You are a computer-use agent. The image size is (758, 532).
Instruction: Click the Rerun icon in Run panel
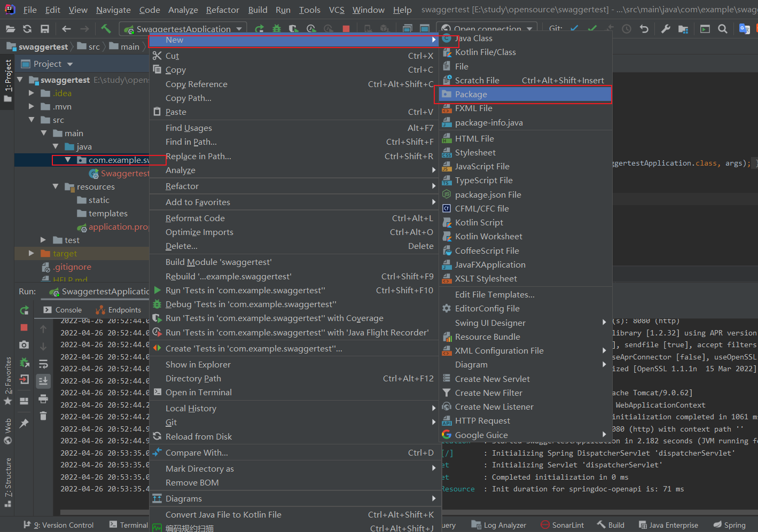coord(24,310)
